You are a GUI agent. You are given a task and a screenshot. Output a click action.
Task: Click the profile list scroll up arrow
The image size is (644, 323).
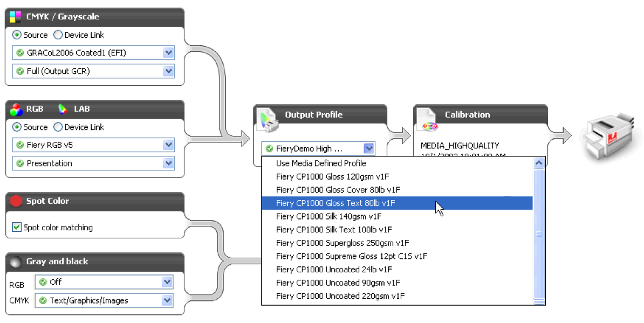point(539,163)
